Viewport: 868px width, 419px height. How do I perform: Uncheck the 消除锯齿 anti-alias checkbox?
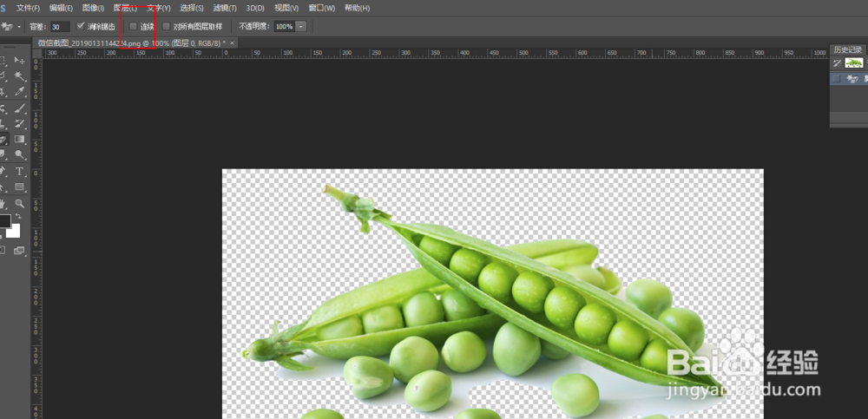[x=81, y=26]
